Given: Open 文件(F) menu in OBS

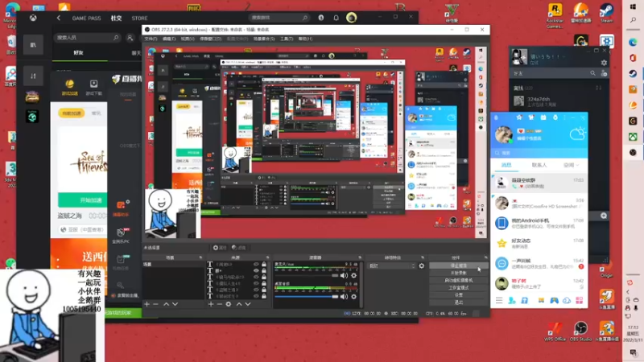Looking at the screenshot, I should [151, 39].
